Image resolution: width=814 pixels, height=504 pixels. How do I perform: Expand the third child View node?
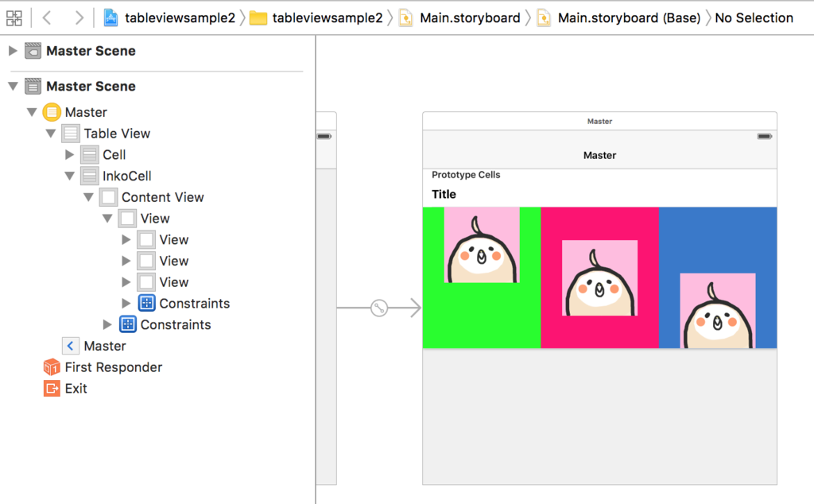pyautogui.click(x=126, y=282)
